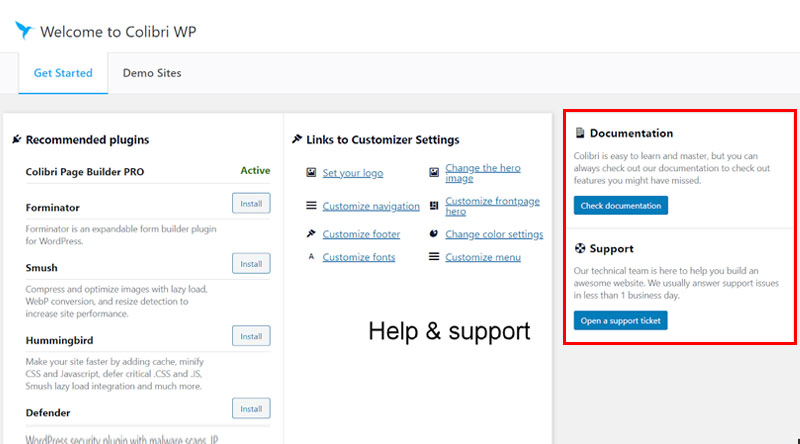Follow the Customize navigation link
The image size is (800, 444).
pyautogui.click(x=371, y=206)
